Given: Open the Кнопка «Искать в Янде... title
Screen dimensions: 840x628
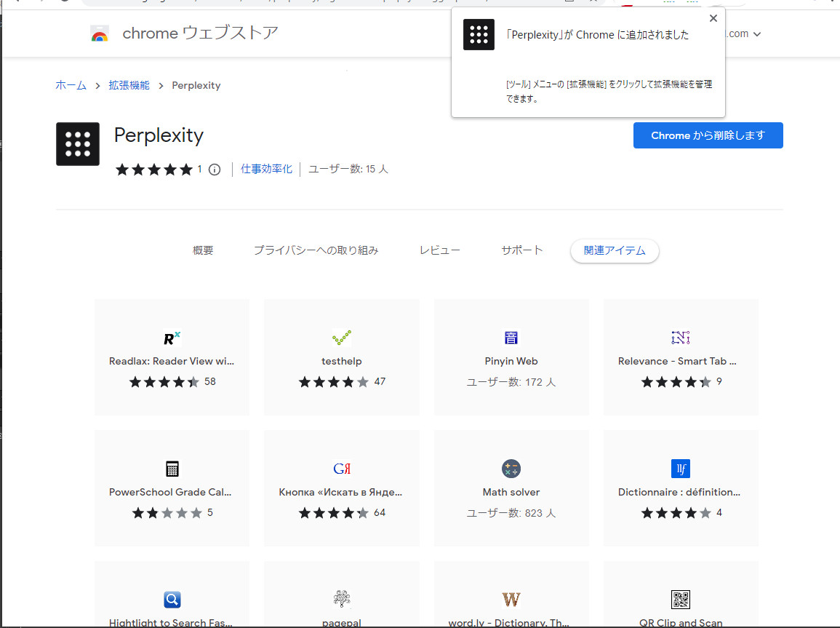Looking at the screenshot, I should 340,492.
